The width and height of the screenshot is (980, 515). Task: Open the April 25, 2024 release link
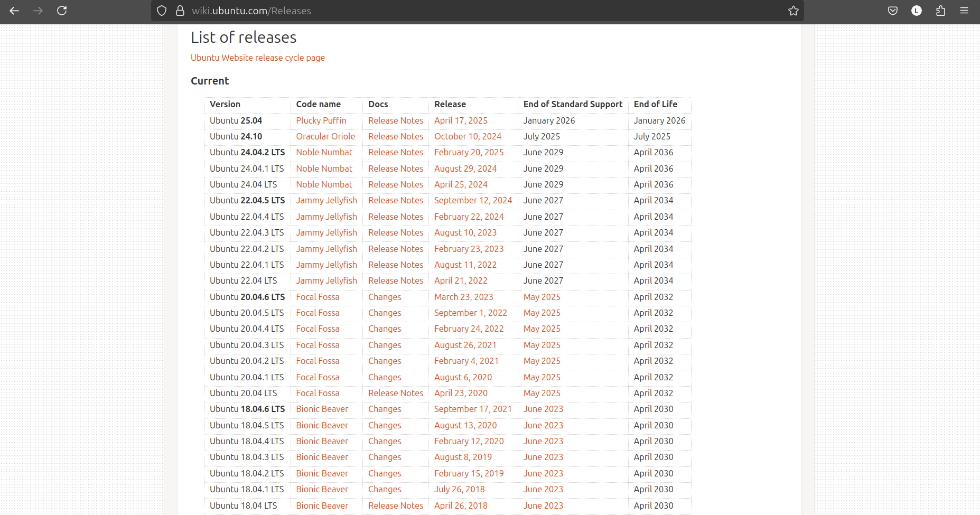pos(461,184)
